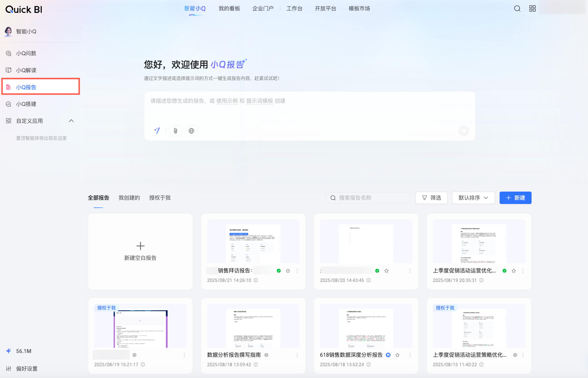Click info icon beside 2025/08/18 13:59:42
The width and height of the screenshot is (588, 378).
[x=256, y=364]
